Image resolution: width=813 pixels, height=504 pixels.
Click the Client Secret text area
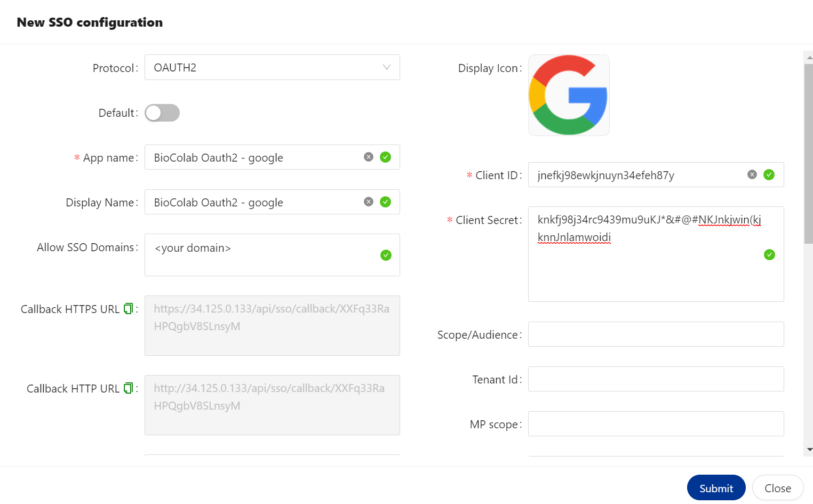tap(656, 254)
